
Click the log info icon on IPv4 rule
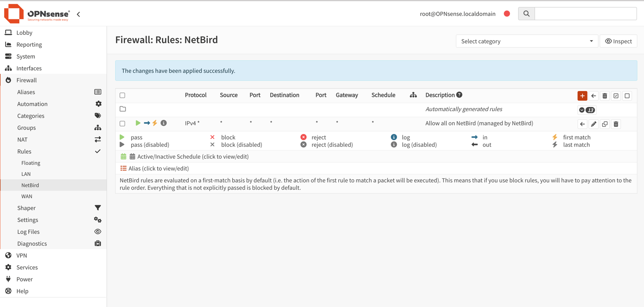coord(163,123)
